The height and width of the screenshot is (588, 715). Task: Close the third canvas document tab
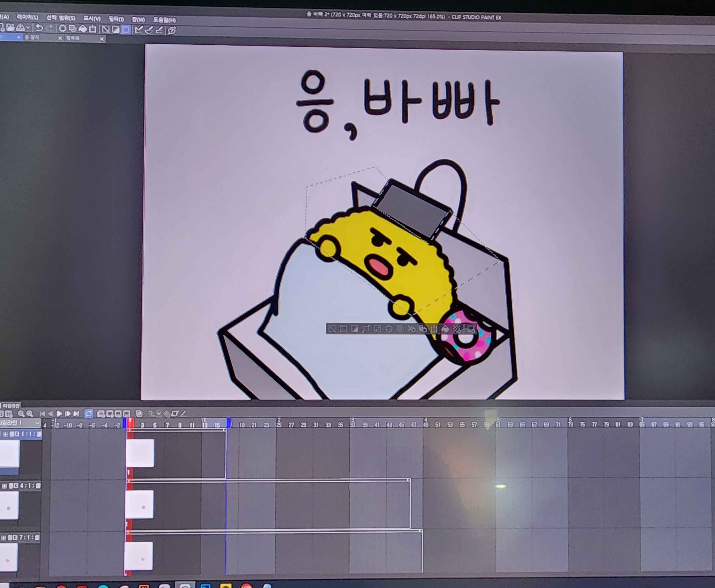pyautogui.click(x=102, y=39)
